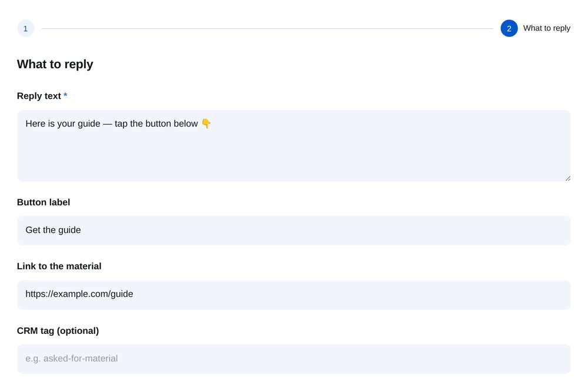Go back to step 1 in the stepper
The image size is (588, 391).
(25, 28)
